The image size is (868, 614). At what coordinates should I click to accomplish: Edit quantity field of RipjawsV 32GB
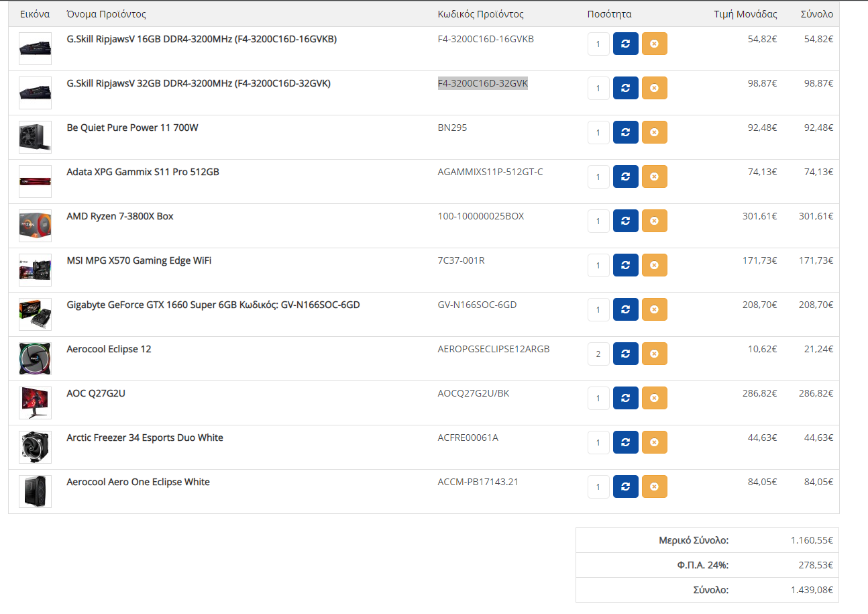pyautogui.click(x=598, y=89)
